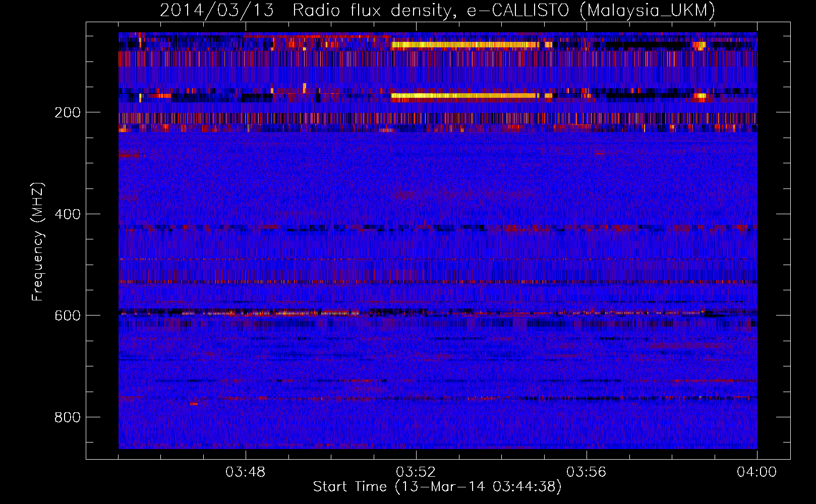Click the 03:56 time tick label
This screenshot has width=816, height=504.
coord(587,472)
